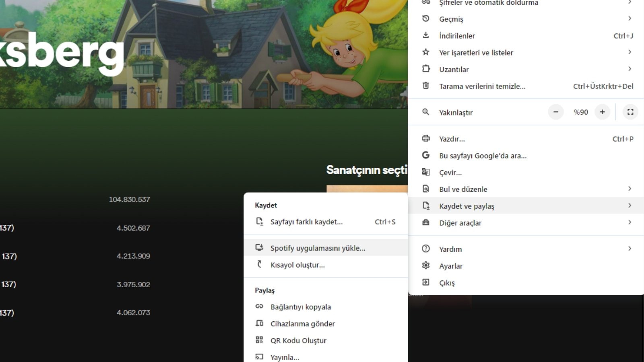Click the history clock icon beside Geçmiş

coord(425,19)
